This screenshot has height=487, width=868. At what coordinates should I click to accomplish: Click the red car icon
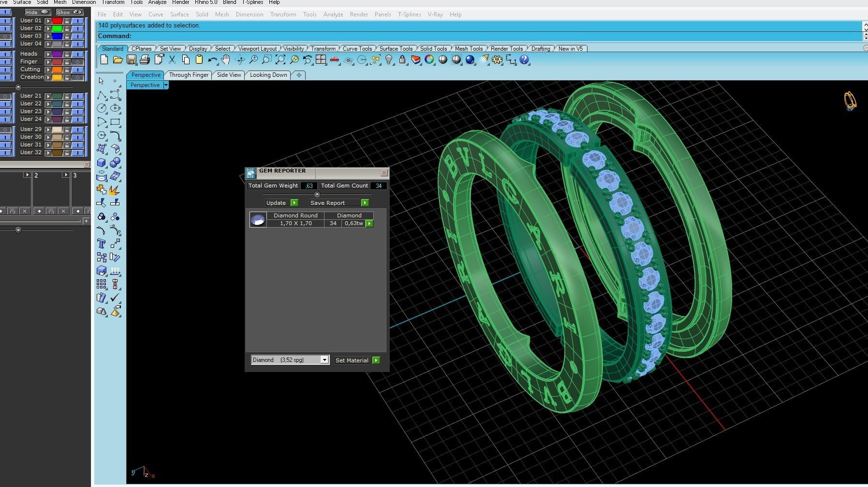[335, 60]
